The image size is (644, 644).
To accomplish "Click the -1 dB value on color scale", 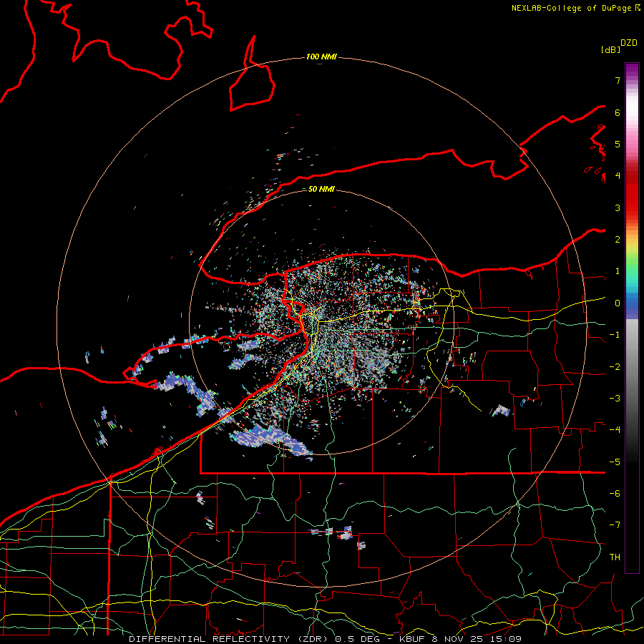I will tap(615, 335).
